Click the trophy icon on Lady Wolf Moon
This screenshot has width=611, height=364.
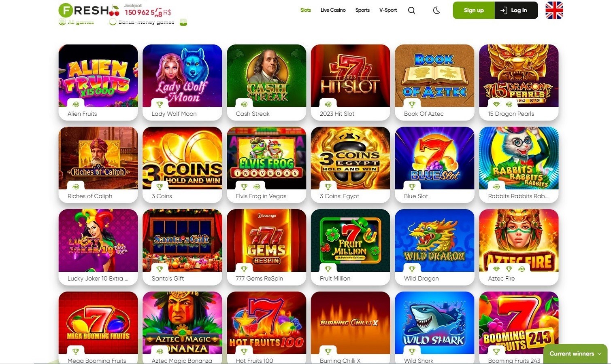[160, 104]
